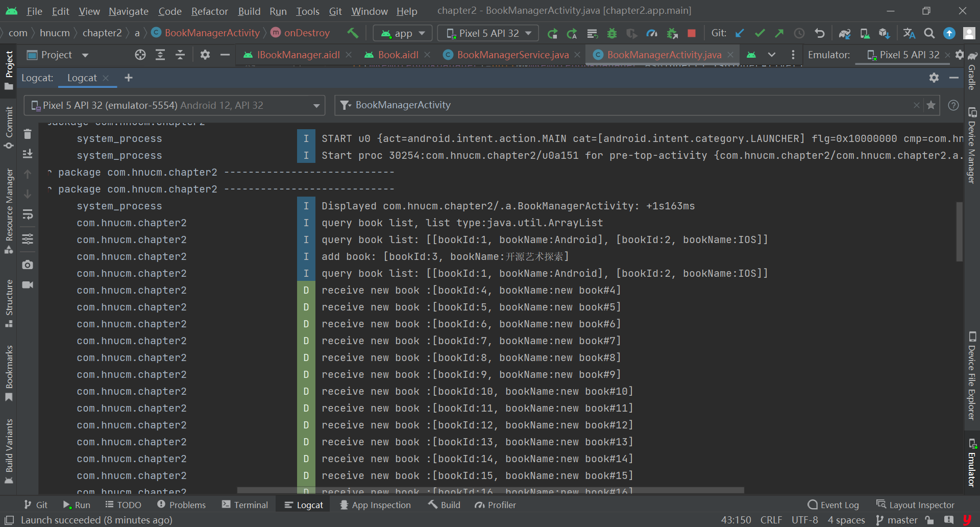The height and width of the screenshot is (527, 980).
Task: Click Select Opened File crosshair icon
Action: (140, 55)
